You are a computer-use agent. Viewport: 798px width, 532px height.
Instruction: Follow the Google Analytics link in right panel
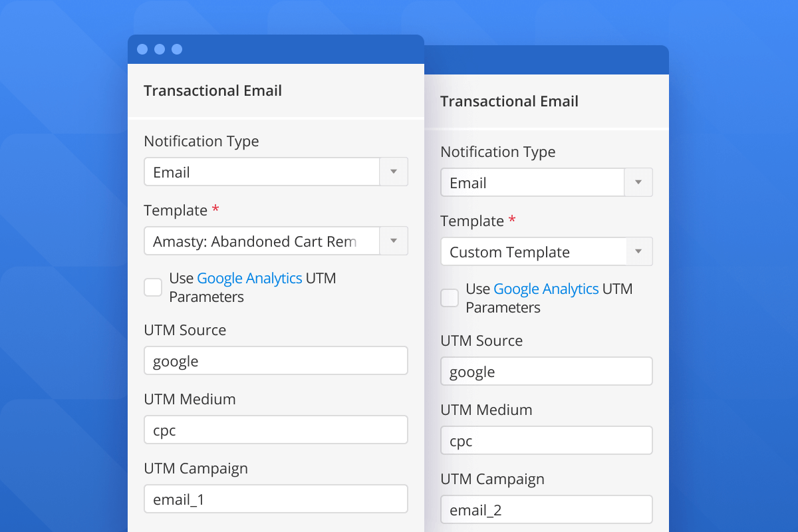546,289
